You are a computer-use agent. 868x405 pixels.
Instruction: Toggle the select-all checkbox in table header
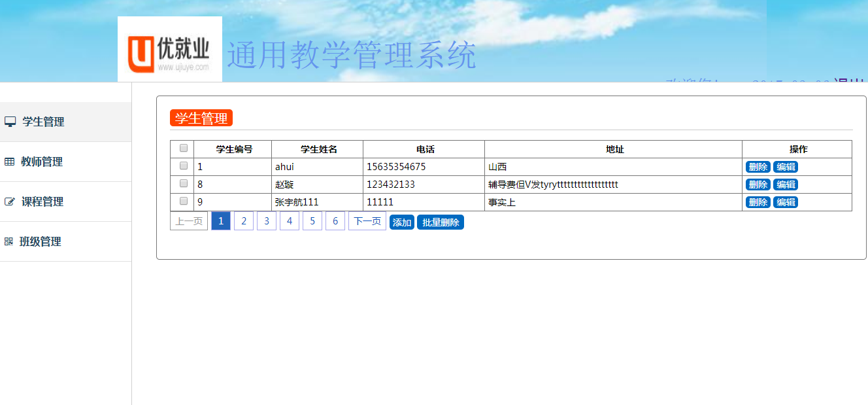coord(184,148)
